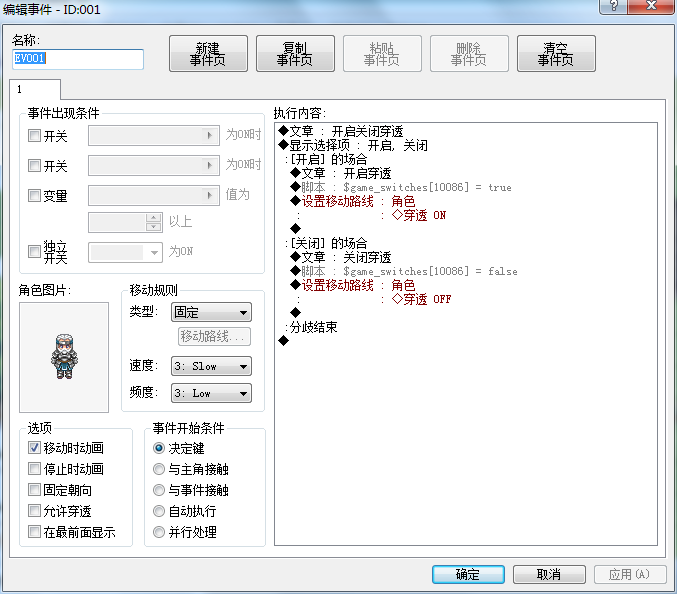Open the 频度 dropdown showing 3: Low
This screenshot has height=594, width=677.
pyautogui.click(x=211, y=393)
